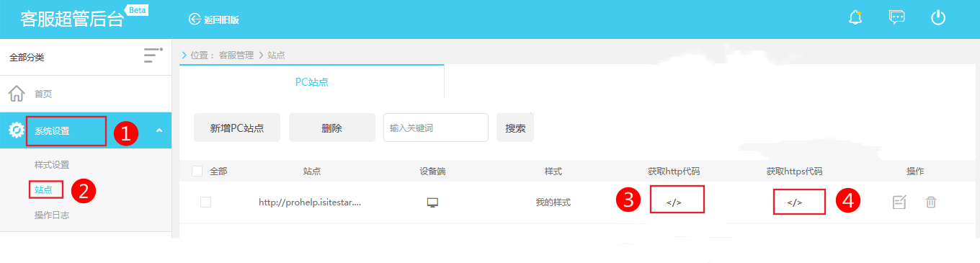Open 操作日志 submenu item
Viewport: 980px width, 263px height.
click(x=52, y=215)
